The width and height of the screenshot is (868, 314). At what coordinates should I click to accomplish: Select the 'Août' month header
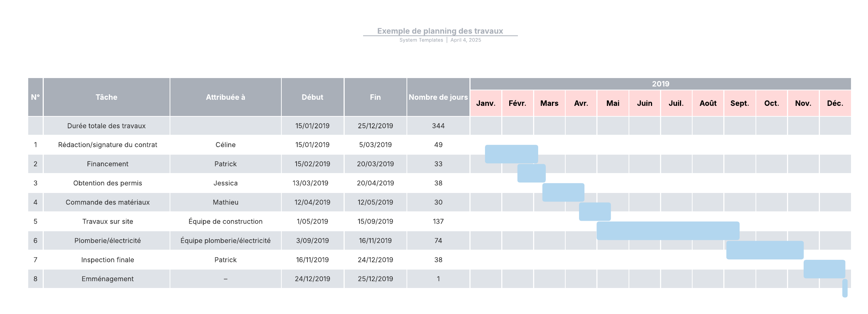coord(708,103)
